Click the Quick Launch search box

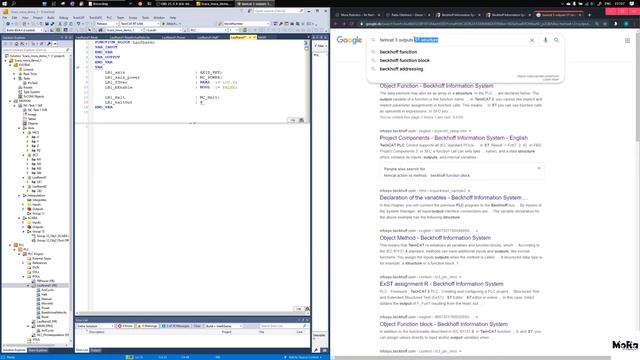278,11
